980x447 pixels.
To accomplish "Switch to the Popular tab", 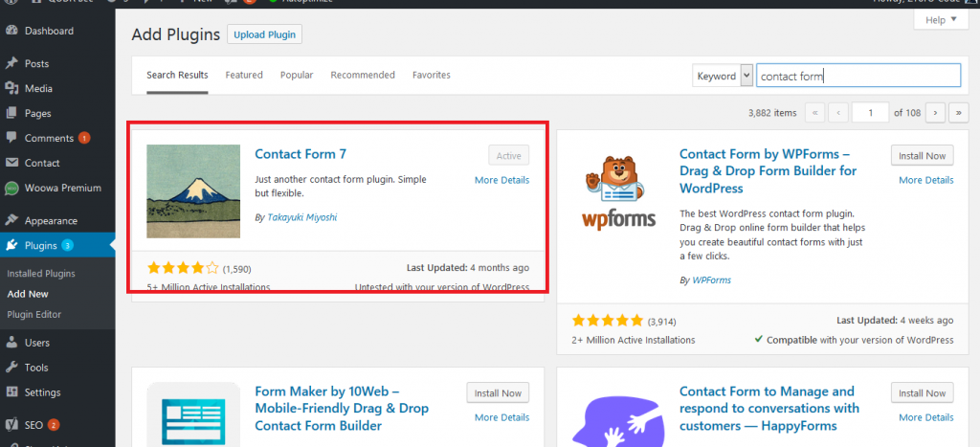I will [x=297, y=75].
